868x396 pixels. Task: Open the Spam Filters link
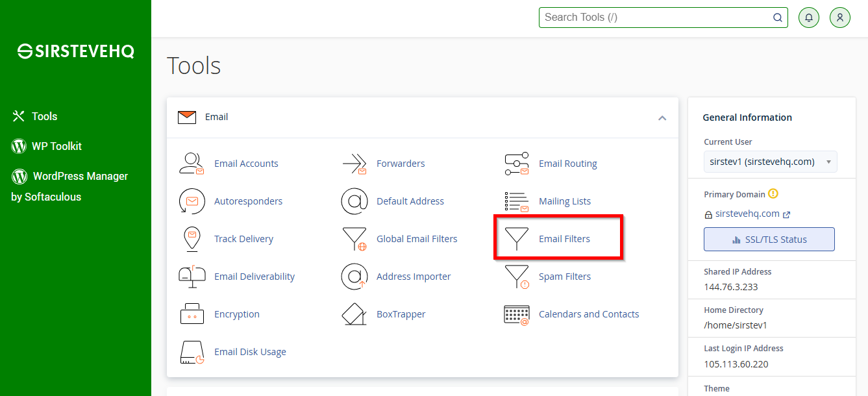(x=565, y=277)
